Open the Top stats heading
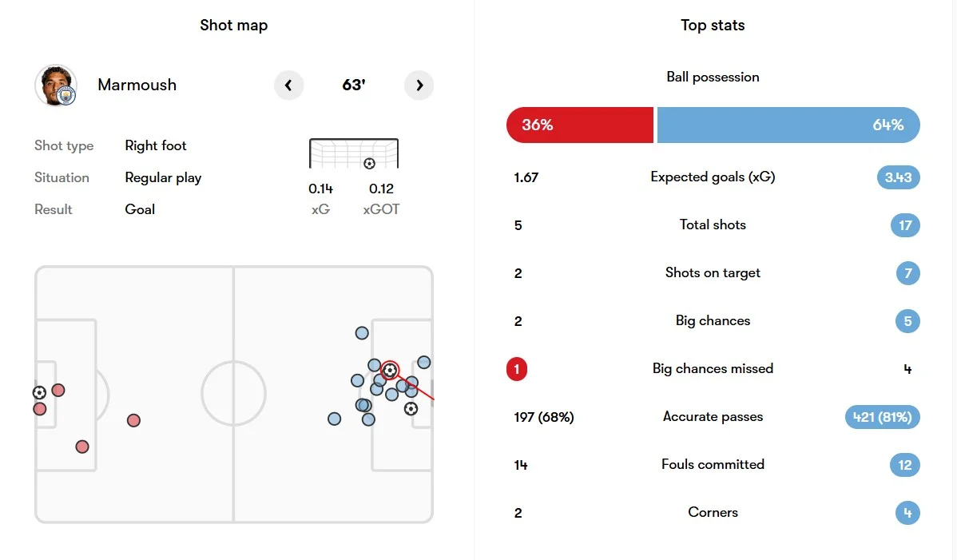Viewport: 957px width, 560px height. [x=713, y=26]
